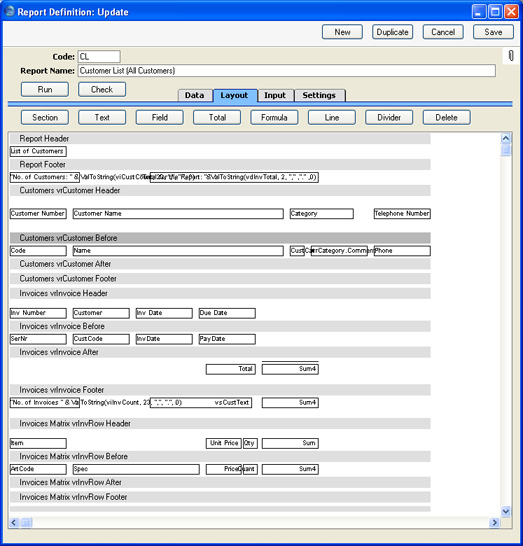The image size is (523, 546).
Task: Insert a Line element
Action: click(331, 117)
